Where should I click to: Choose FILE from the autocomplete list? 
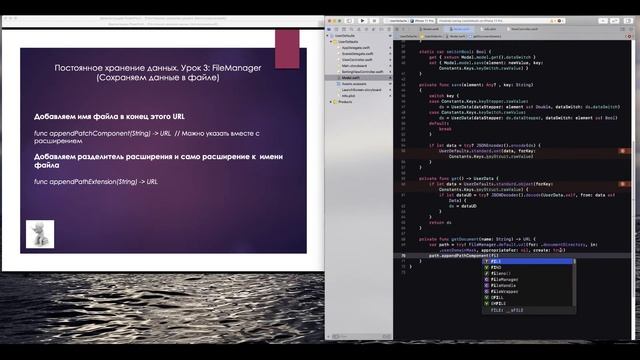coord(527,261)
